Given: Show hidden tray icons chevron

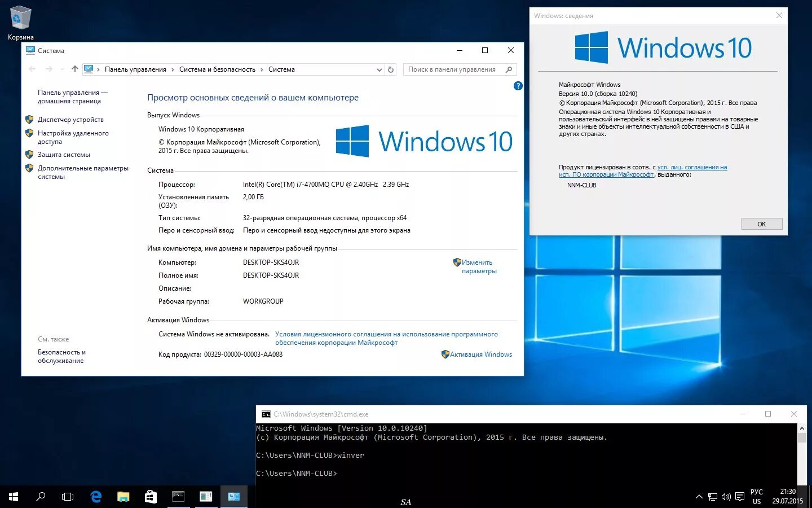Looking at the screenshot, I should (x=699, y=497).
